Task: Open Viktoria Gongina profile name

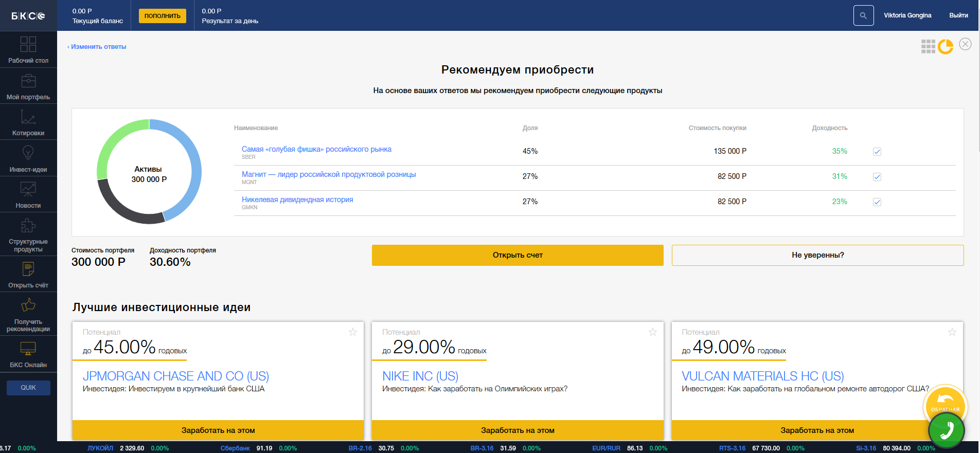Action: tap(907, 15)
